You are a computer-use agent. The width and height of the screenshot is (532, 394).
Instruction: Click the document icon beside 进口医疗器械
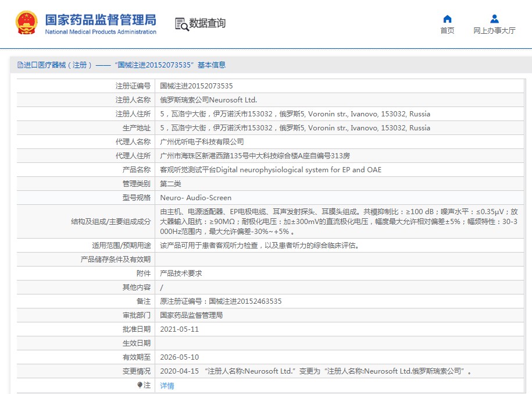pos(20,65)
